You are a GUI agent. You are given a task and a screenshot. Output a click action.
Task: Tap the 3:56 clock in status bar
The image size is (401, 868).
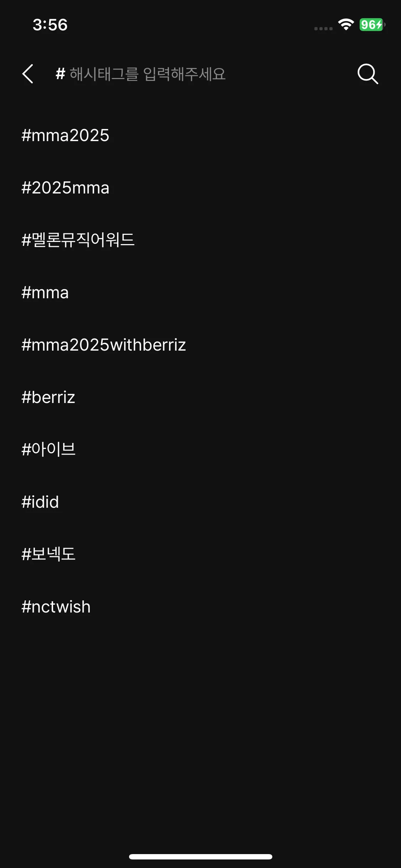click(x=50, y=25)
